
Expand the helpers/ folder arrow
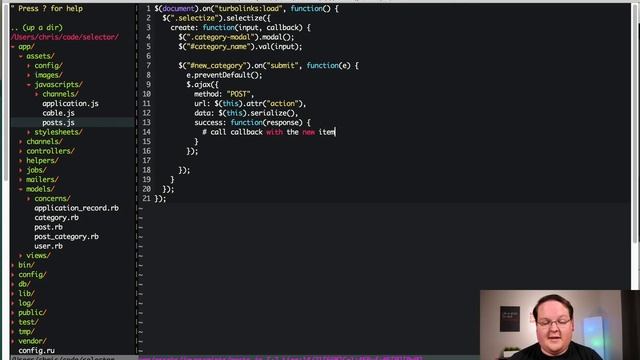pos(21,161)
